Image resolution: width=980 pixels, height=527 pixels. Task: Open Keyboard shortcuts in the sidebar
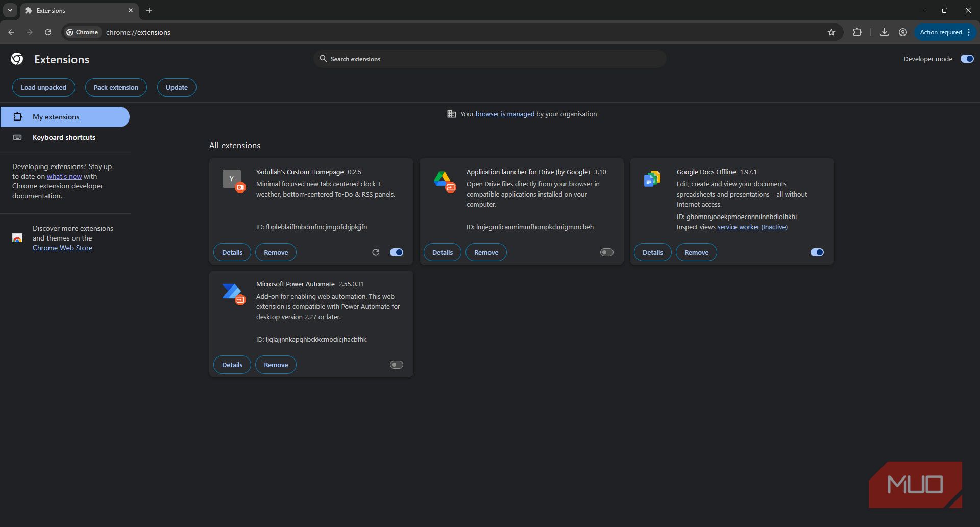click(x=65, y=137)
